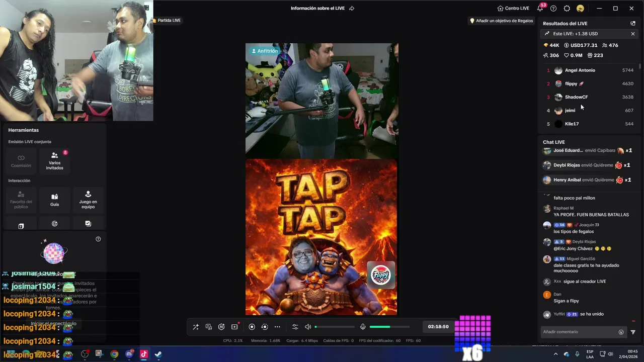Open the host video three-dot menu
Viewport: 644px width, 362px height.
391,50
